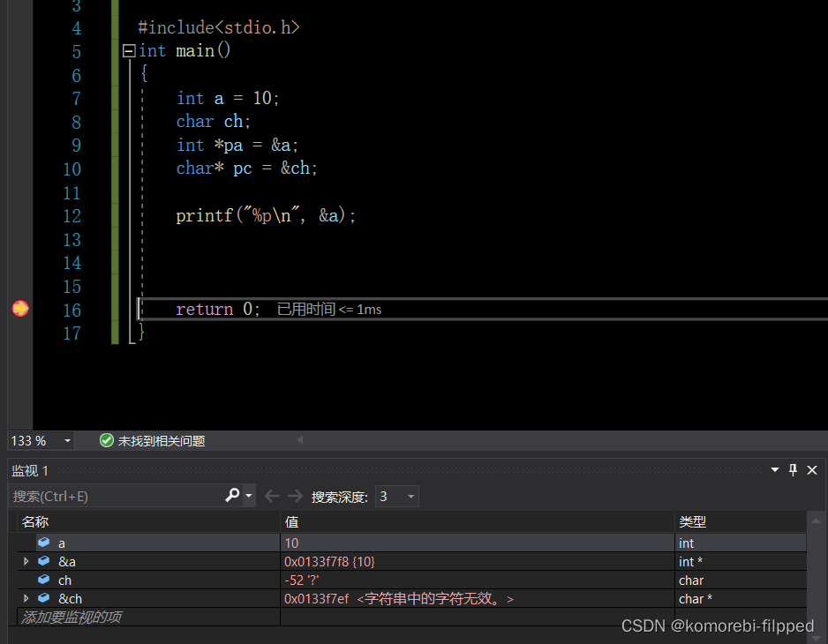Click the previous search result arrow
This screenshot has width=828, height=644.
point(272,496)
